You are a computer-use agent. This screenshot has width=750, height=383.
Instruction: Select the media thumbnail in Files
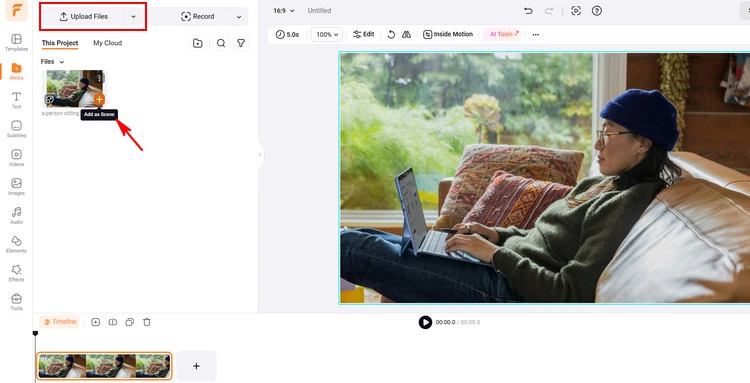point(74,88)
